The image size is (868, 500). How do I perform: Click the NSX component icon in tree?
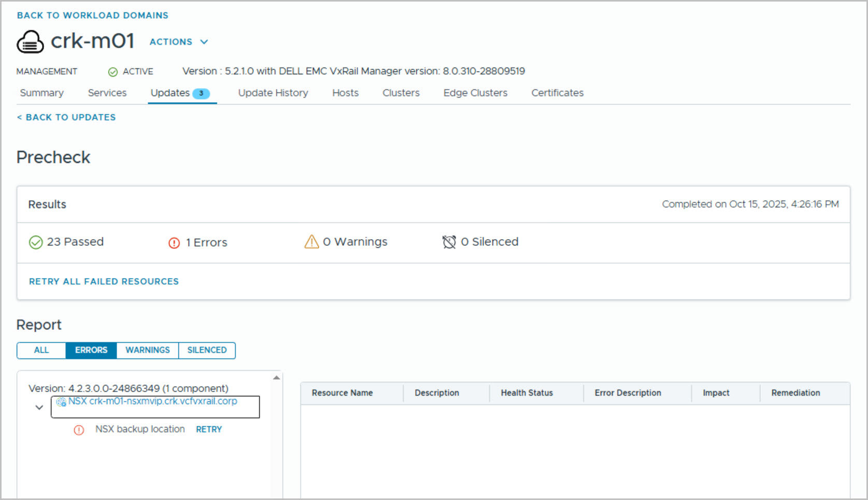tap(61, 401)
